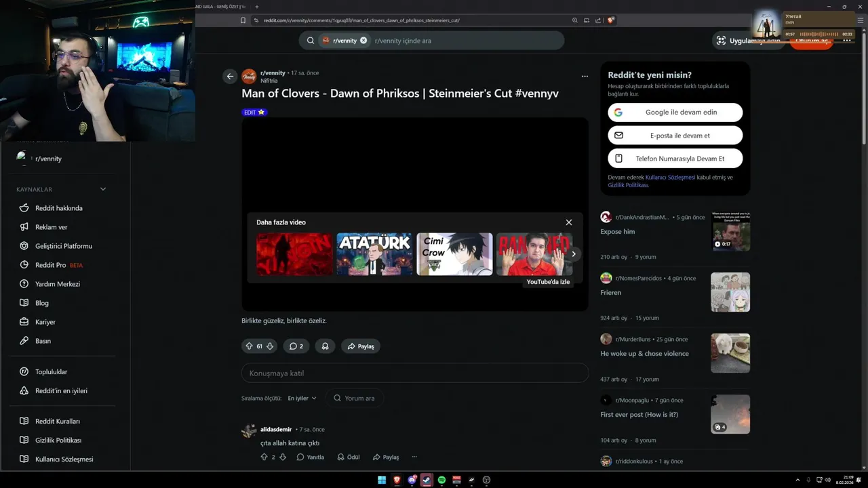Viewport: 868px width, 488px height.
Task: Open a new browser tab with plus
Action: (x=257, y=6)
